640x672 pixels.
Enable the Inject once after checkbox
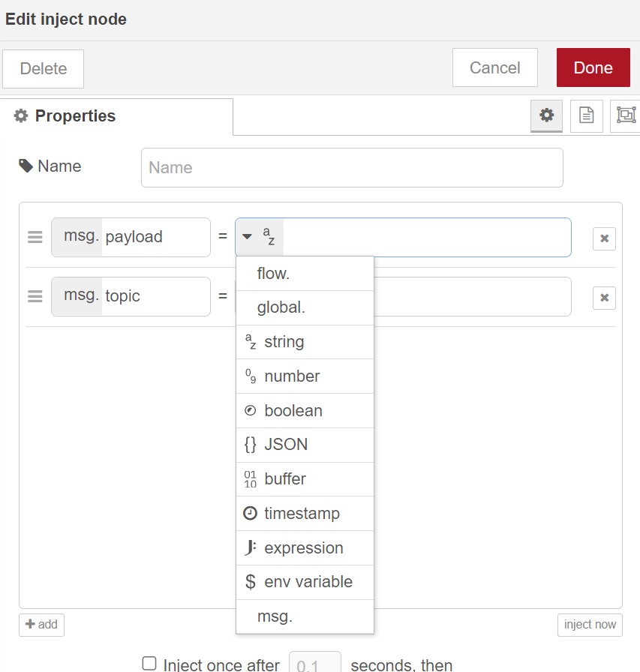coord(149,664)
